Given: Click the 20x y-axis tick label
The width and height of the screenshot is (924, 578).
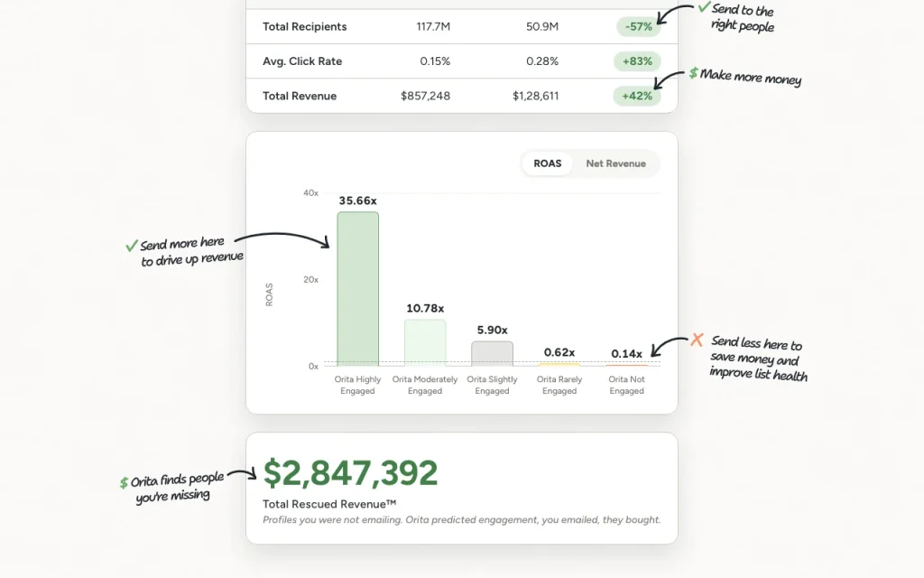Looking at the screenshot, I should (310, 280).
